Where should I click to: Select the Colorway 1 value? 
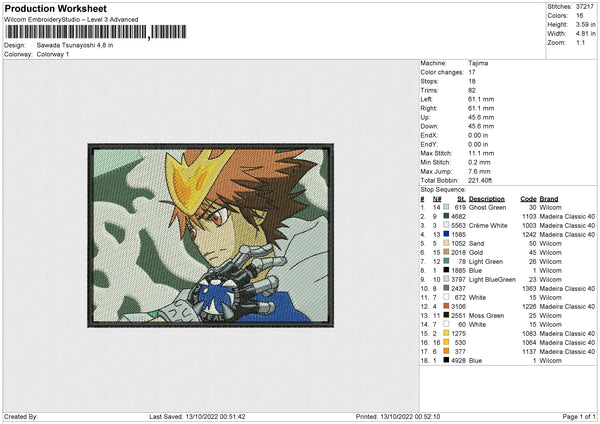point(53,54)
